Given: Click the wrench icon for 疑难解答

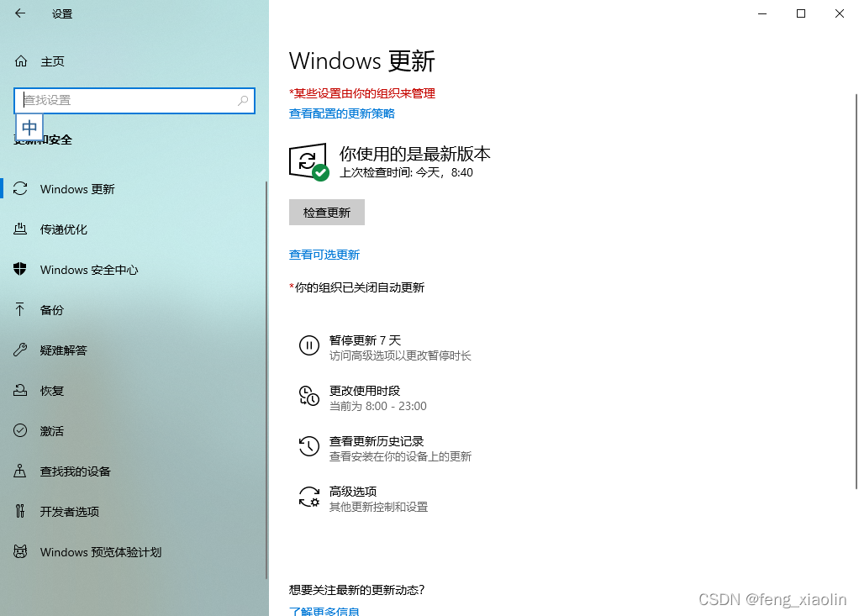Looking at the screenshot, I should (20, 350).
